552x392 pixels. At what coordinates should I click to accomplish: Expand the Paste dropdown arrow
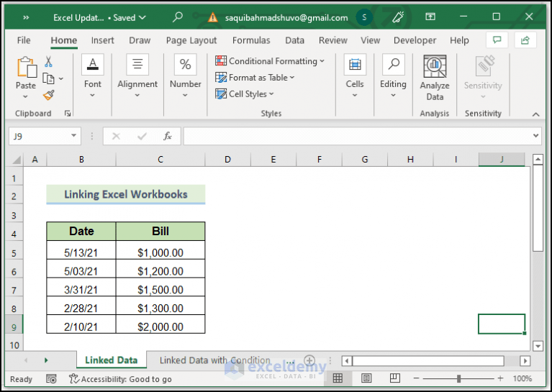point(25,96)
